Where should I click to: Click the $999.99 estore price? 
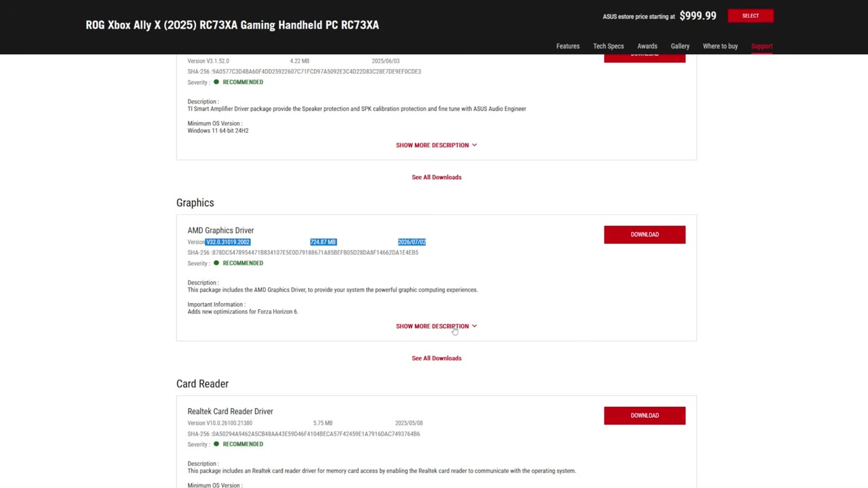pos(698,16)
